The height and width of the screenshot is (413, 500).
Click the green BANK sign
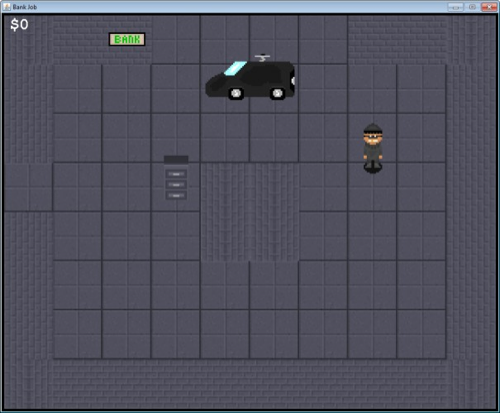point(127,39)
